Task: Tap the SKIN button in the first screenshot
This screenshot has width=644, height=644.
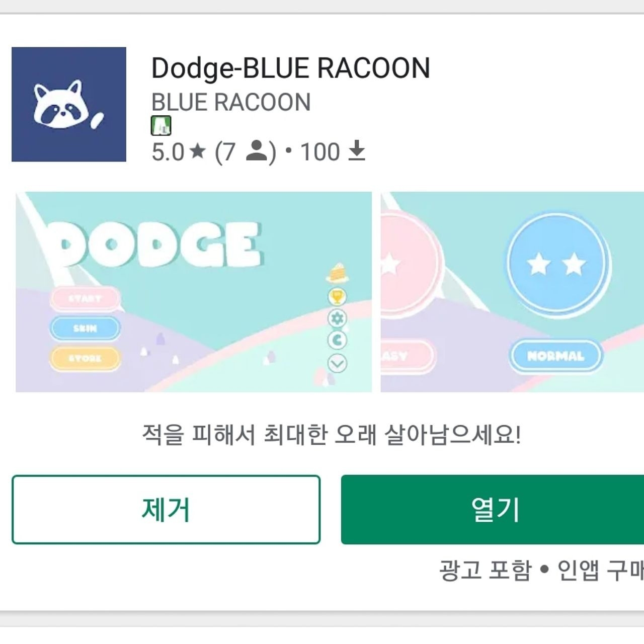Action: [x=85, y=329]
